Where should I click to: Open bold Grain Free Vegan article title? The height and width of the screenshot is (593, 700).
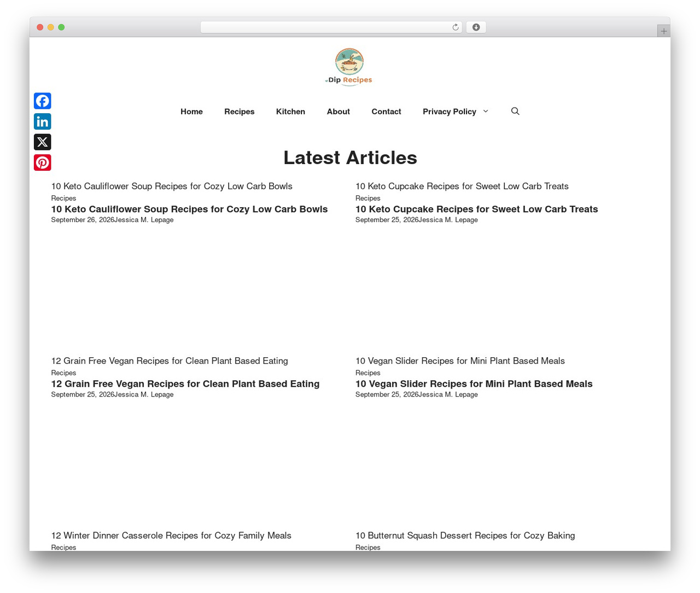(185, 383)
